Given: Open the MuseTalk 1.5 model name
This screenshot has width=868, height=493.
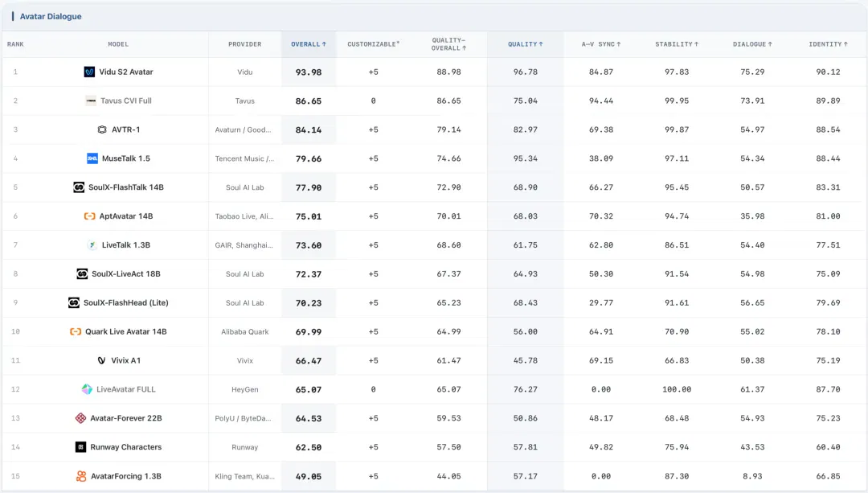Looking at the screenshot, I should pyautogui.click(x=125, y=158).
